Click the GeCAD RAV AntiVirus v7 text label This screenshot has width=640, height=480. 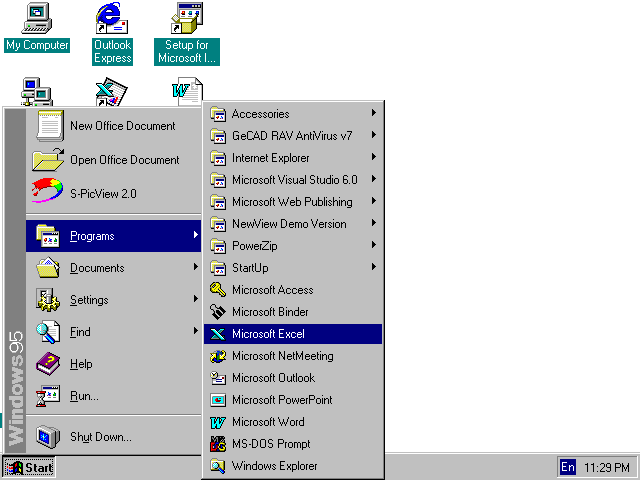coord(292,136)
